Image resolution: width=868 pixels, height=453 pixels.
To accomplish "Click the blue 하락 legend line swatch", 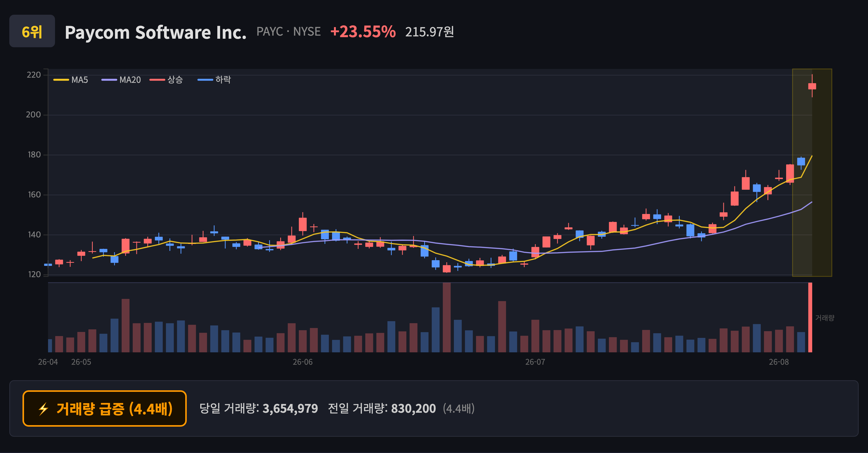I will point(205,80).
